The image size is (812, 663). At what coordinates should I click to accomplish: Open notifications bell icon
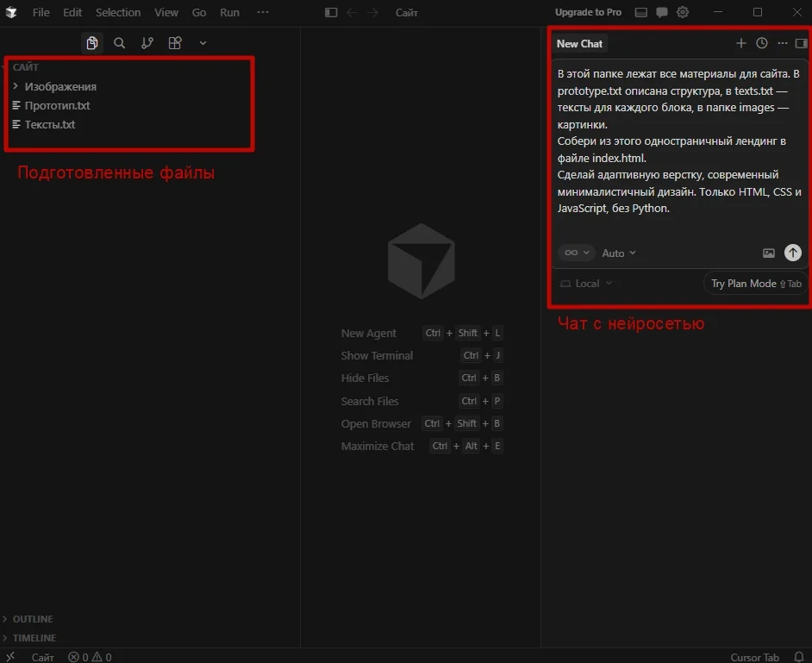pyautogui.click(x=799, y=657)
